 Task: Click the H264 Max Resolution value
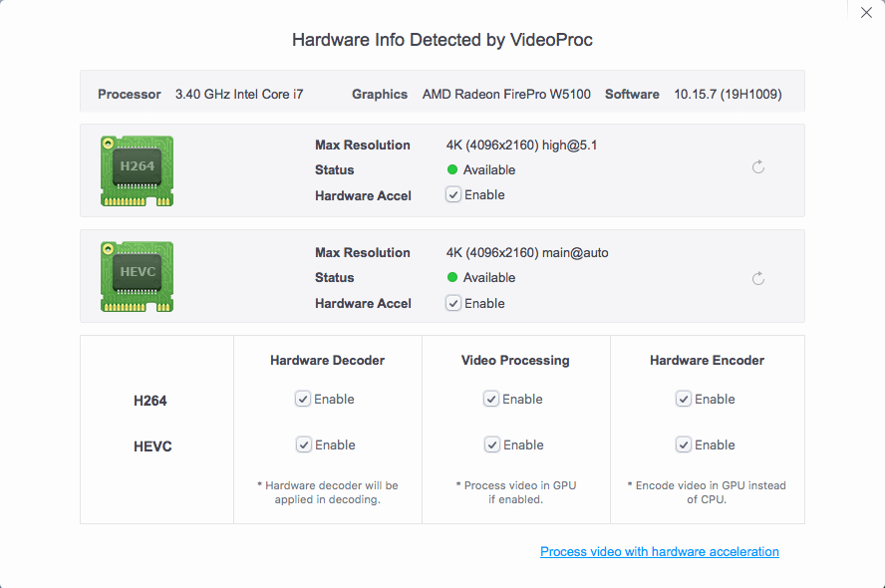click(521, 146)
